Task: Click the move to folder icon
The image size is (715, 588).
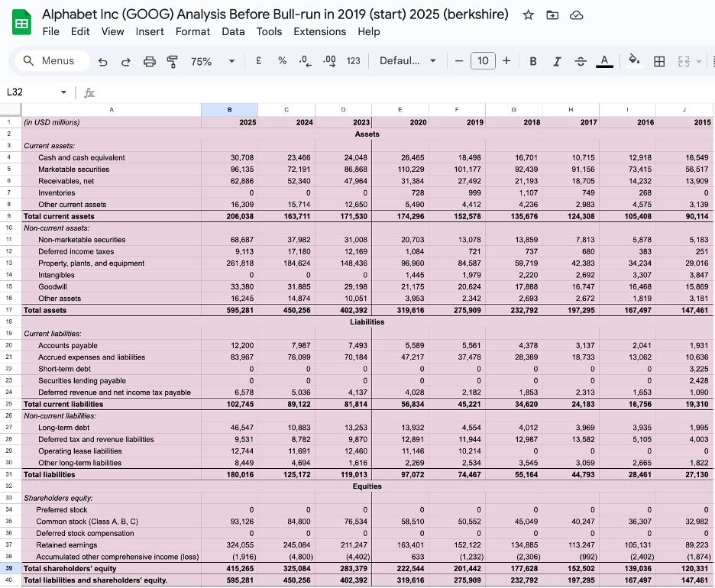Action: point(552,15)
